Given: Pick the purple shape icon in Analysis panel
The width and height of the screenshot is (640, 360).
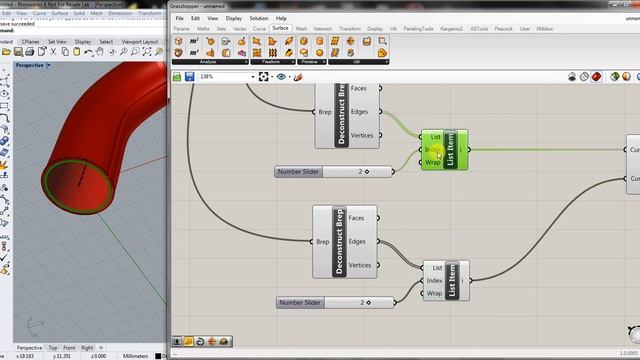Looking at the screenshot, I should pyautogui.click(x=242, y=53).
